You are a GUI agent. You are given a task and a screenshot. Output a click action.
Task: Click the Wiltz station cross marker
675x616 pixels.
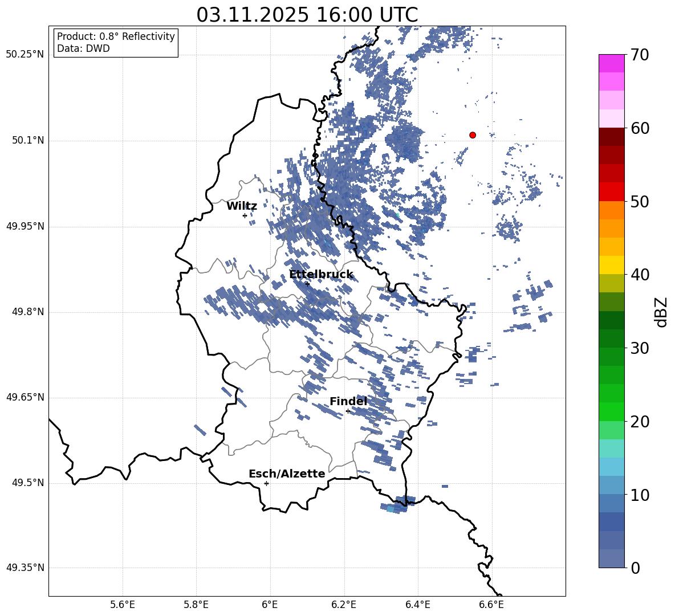[x=245, y=215]
